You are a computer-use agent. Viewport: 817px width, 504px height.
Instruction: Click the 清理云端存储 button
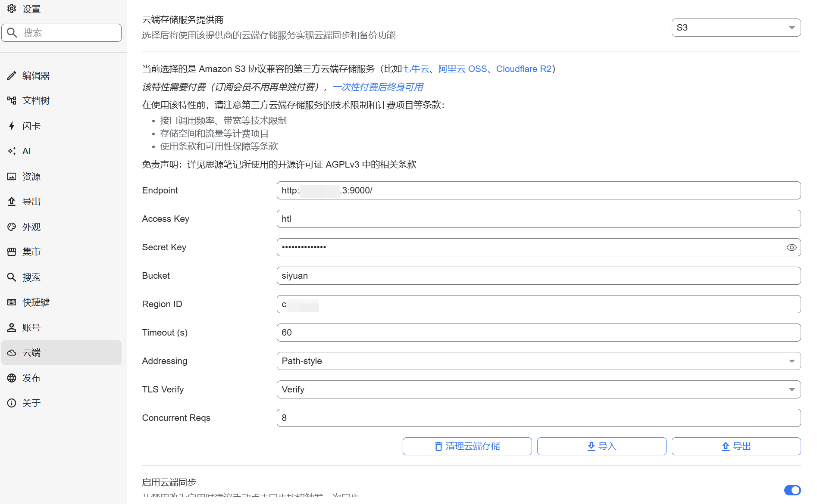467,446
